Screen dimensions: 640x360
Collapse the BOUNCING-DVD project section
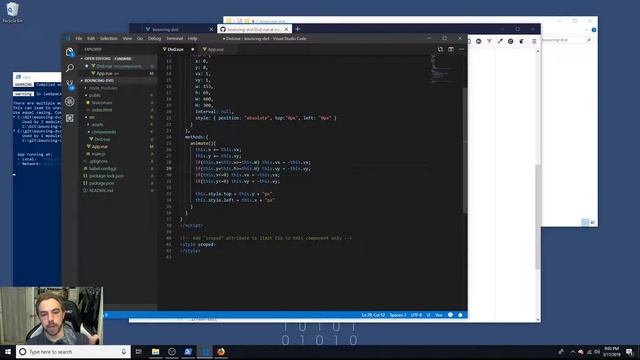coord(118,81)
